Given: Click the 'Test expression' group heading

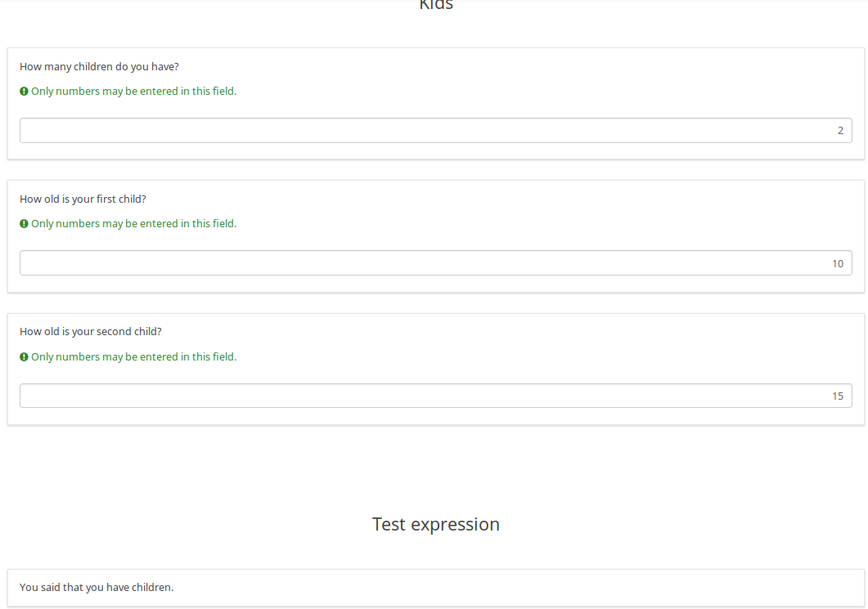Looking at the screenshot, I should pos(435,524).
